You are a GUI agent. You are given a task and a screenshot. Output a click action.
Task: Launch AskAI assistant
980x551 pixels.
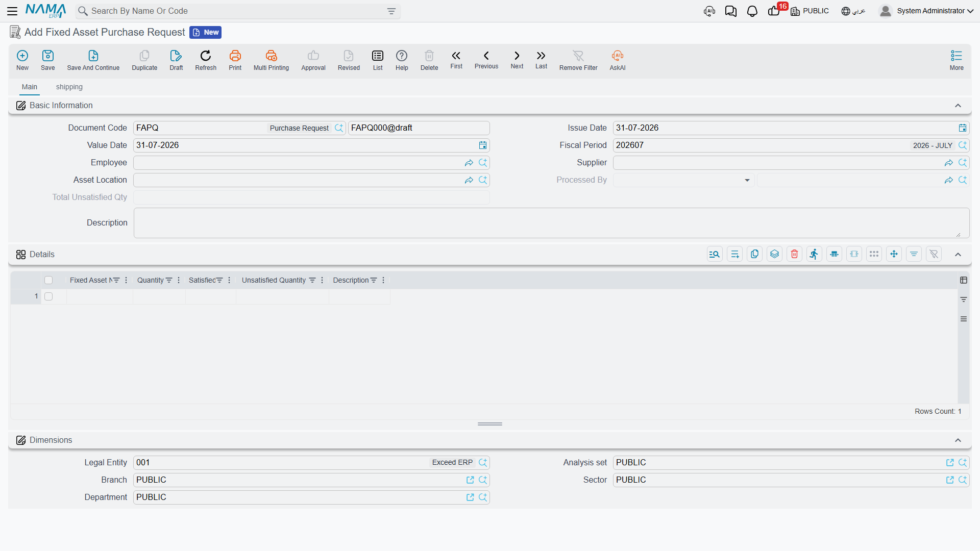[618, 60]
